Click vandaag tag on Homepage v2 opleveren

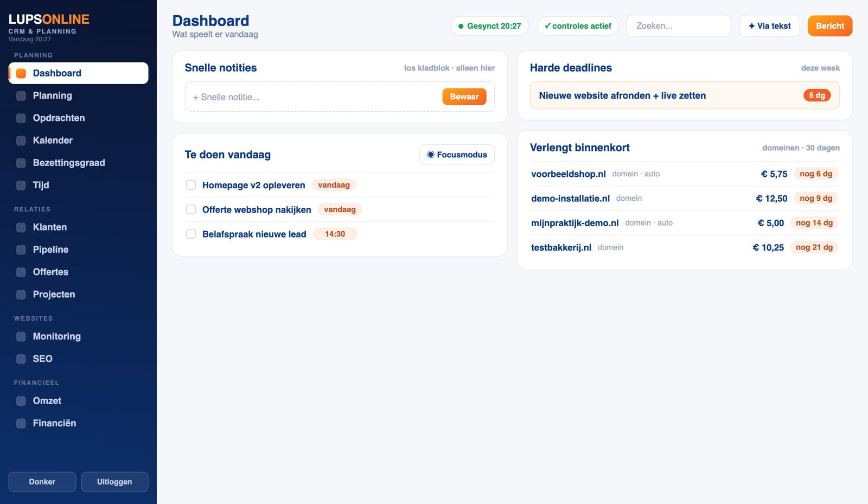(x=334, y=185)
